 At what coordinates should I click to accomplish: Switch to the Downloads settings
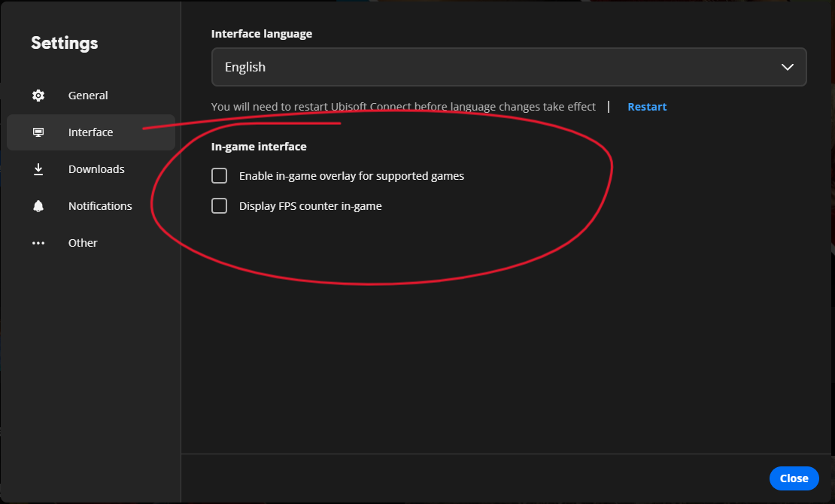click(x=96, y=169)
